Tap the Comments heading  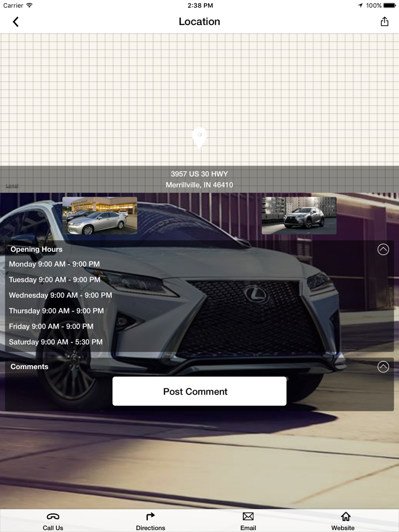tap(29, 366)
